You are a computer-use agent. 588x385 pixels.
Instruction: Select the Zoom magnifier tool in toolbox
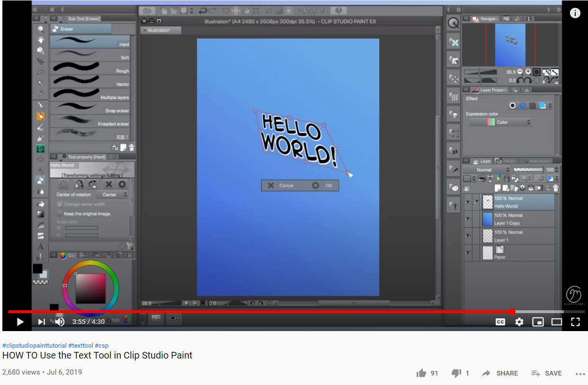click(x=41, y=29)
